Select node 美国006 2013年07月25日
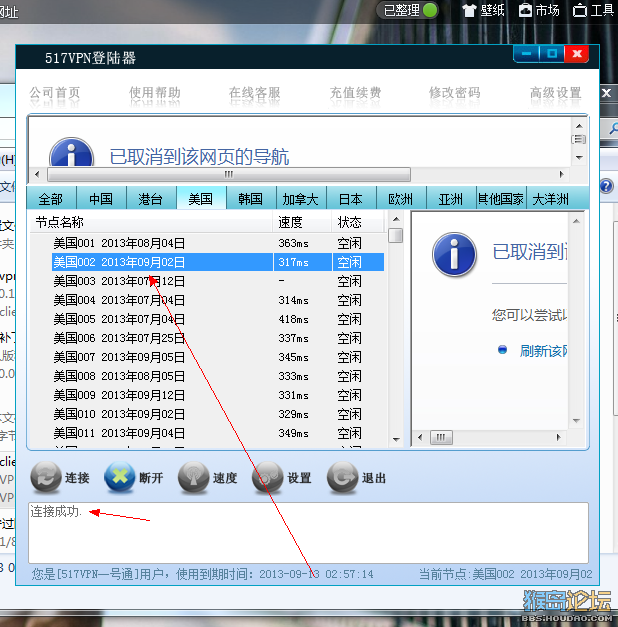This screenshot has height=627, width=618. click(x=218, y=338)
